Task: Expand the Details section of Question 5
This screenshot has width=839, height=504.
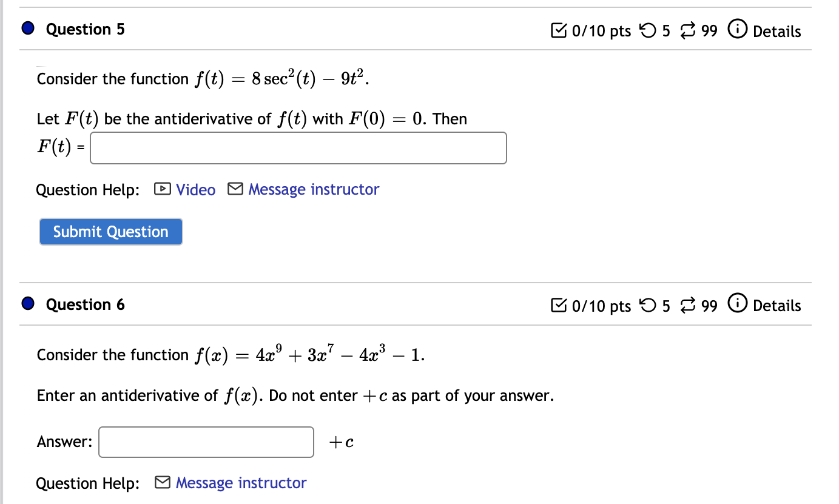Action: tap(778, 32)
